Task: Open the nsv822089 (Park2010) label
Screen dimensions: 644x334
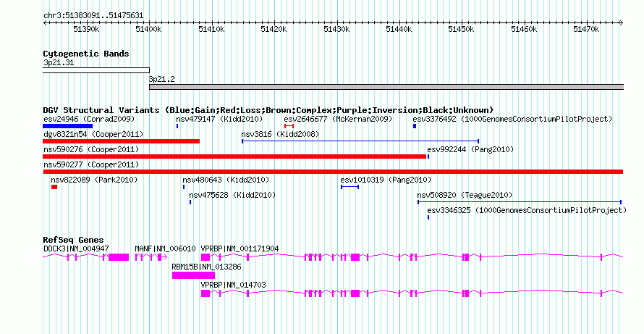Action: pos(95,180)
